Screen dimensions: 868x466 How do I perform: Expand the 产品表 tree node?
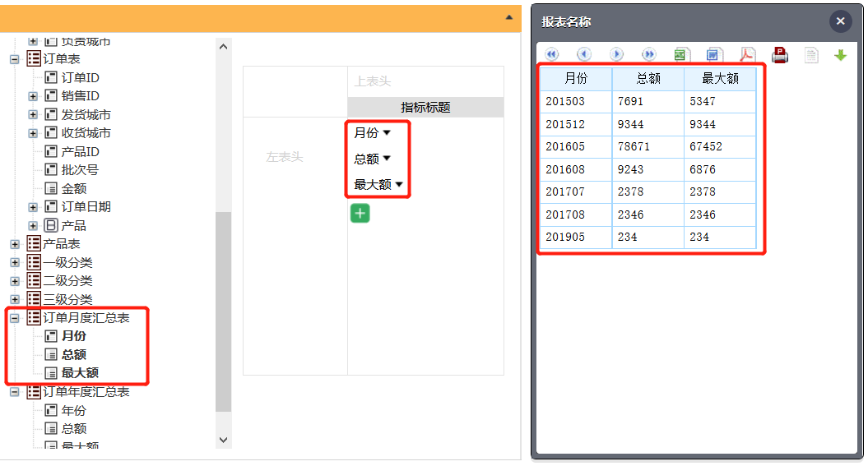pyautogui.click(x=15, y=244)
